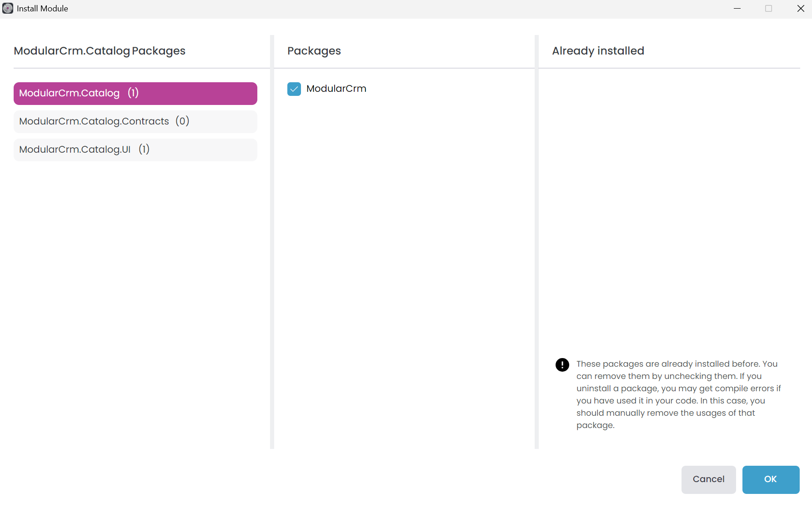Select ModularCrm.Catalog.Contracts from the list
The width and height of the screenshot is (812, 508).
[135, 121]
